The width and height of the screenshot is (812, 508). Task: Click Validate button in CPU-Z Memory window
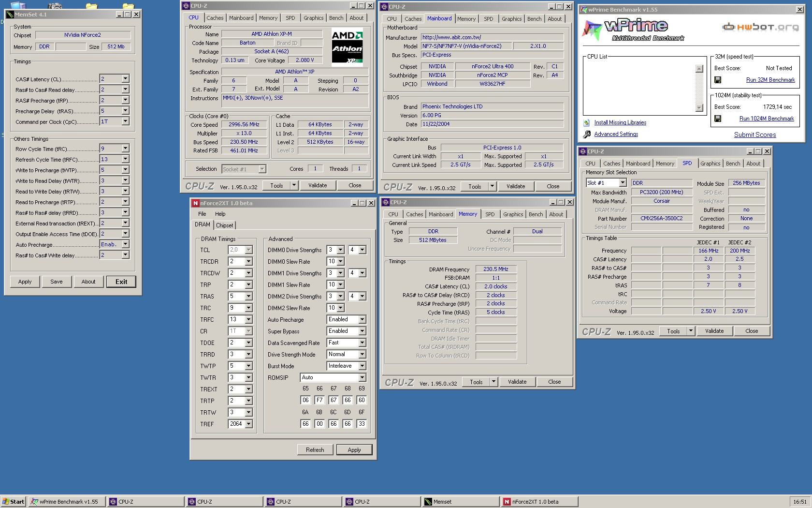tap(517, 382)
